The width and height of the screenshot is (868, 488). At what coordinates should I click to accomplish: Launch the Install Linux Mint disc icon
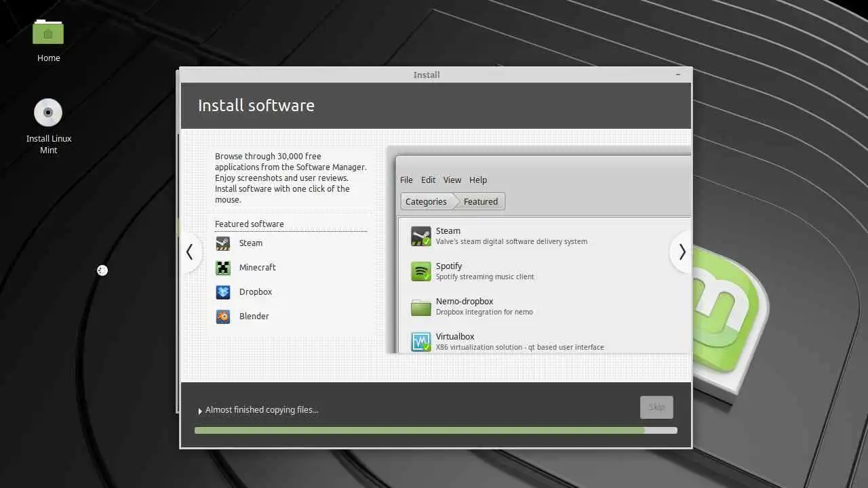48,113
